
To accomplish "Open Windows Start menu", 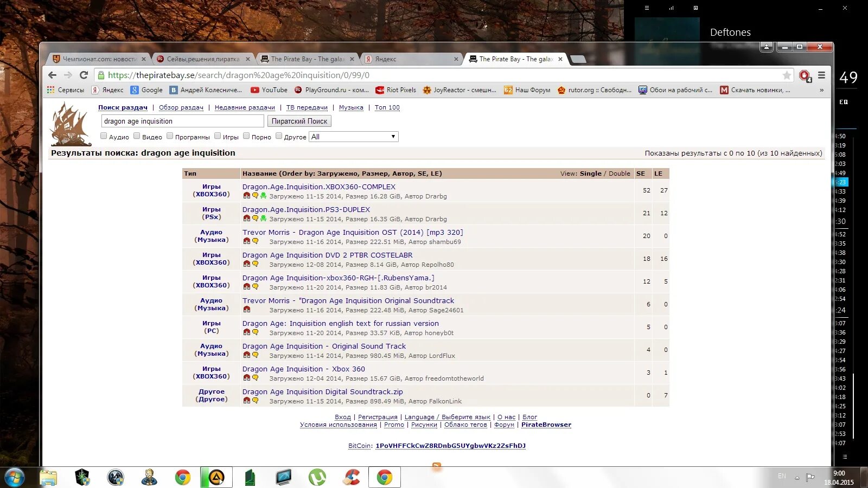I will (x=14, y=478).
